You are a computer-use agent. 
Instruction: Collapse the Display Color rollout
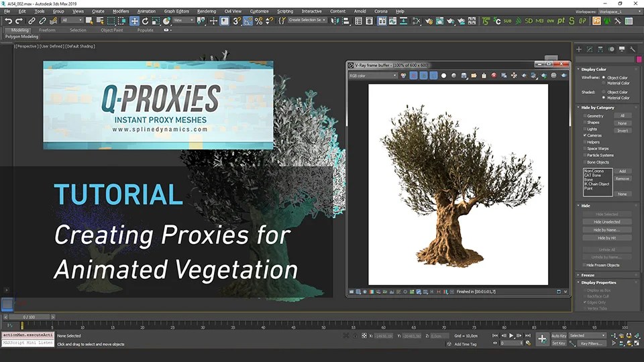(594, 69)
